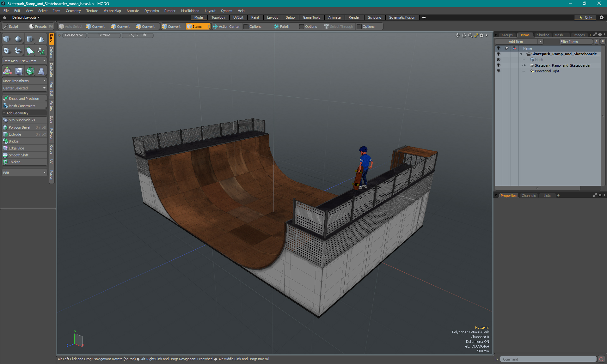
Task: Activate the taper grid tool
Action: tap(41, 71)
